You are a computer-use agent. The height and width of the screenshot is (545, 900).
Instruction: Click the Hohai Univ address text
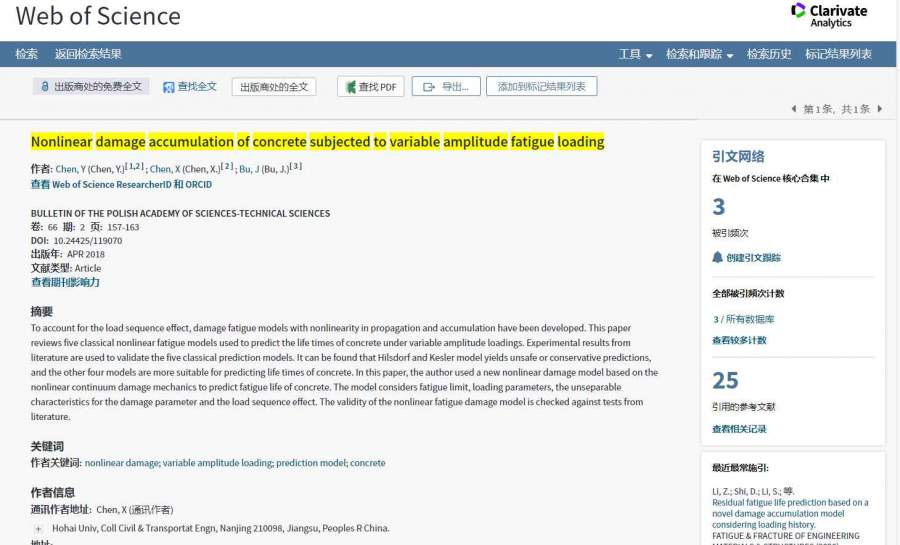220,528
